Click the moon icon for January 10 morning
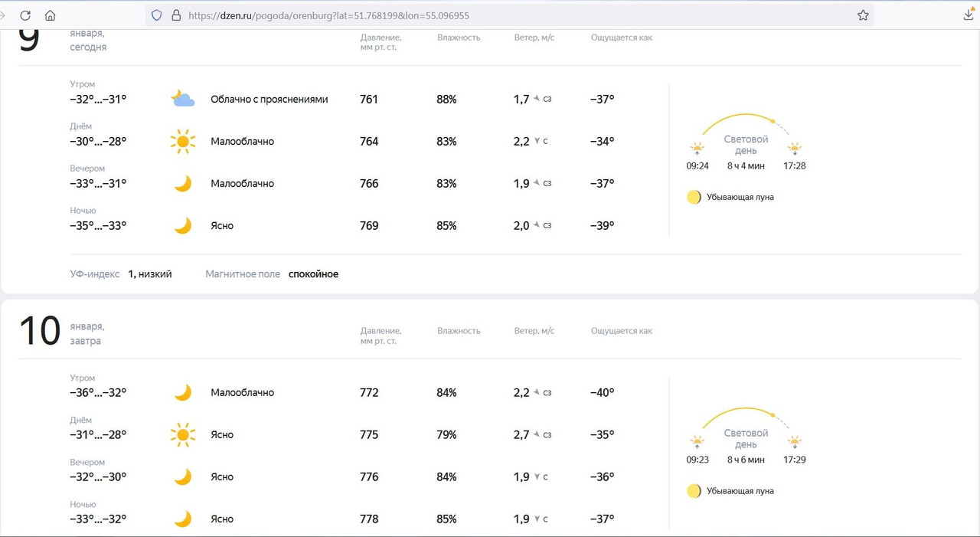 coord(182,392)
